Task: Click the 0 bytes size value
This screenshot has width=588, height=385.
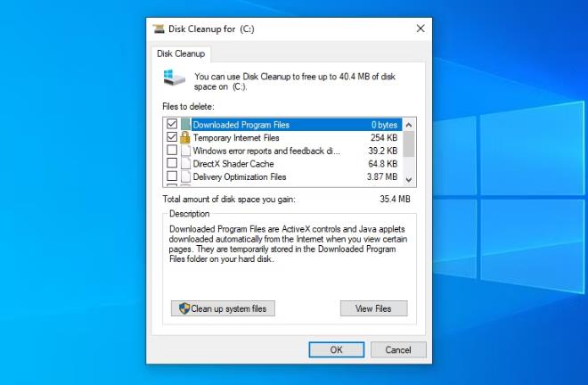Action: (x=384, y=125)
